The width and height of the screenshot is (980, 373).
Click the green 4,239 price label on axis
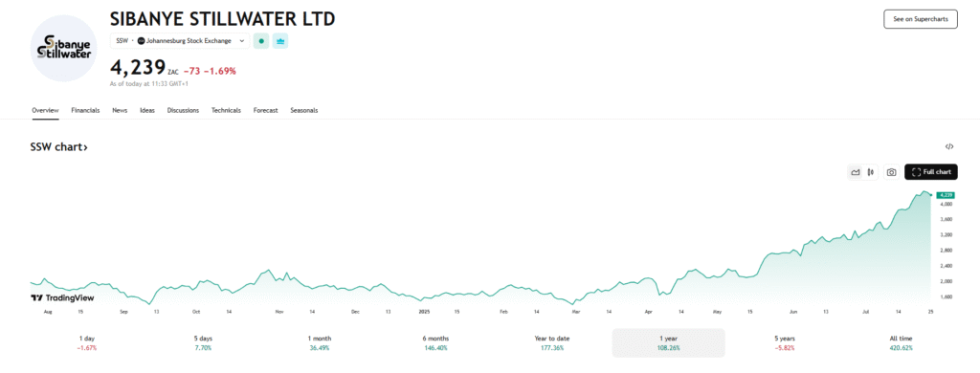[x=947, y=195]
